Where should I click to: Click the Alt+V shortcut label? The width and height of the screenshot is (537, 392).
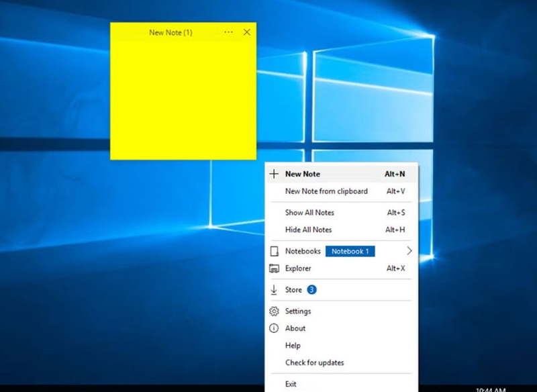[395, 191]
